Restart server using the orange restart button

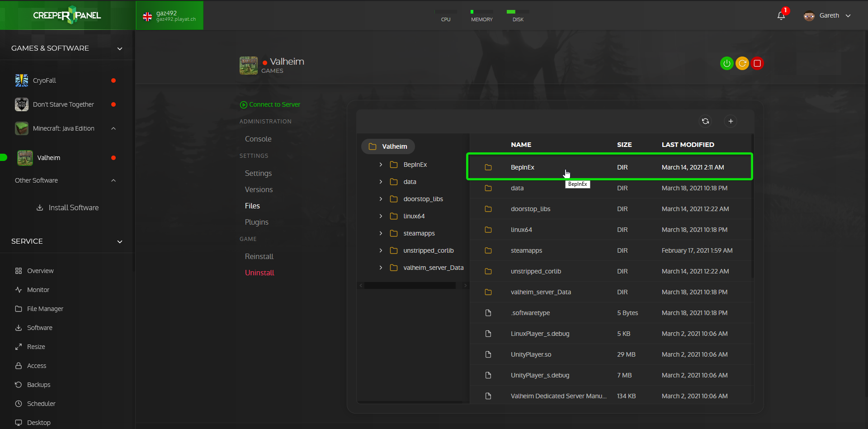[x=742, y=63]
